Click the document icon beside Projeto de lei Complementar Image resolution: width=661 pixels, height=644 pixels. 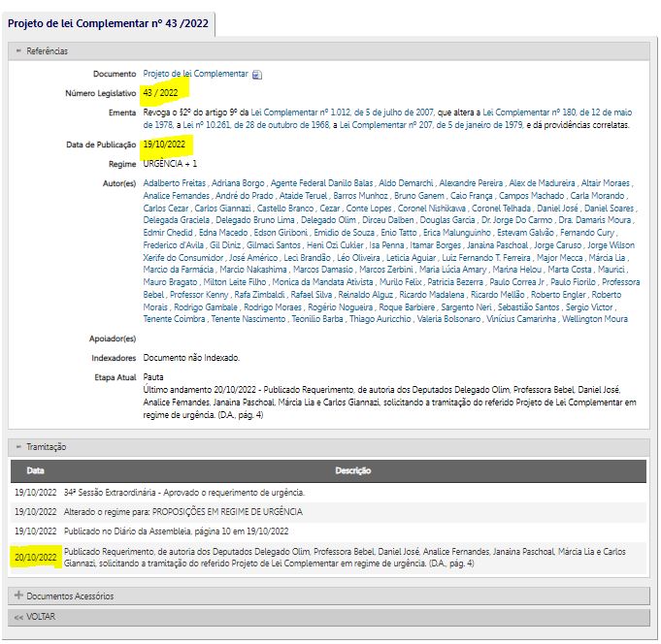[x=257, y=74]
